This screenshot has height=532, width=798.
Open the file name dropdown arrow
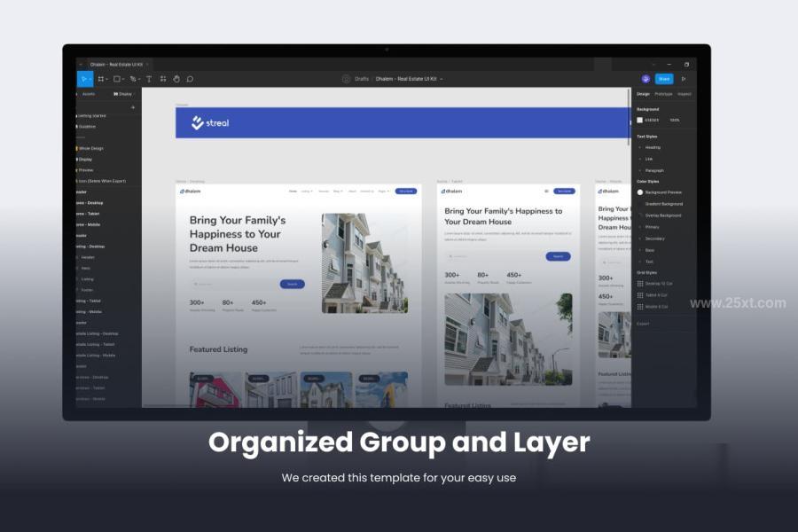[x=442, y=79]
